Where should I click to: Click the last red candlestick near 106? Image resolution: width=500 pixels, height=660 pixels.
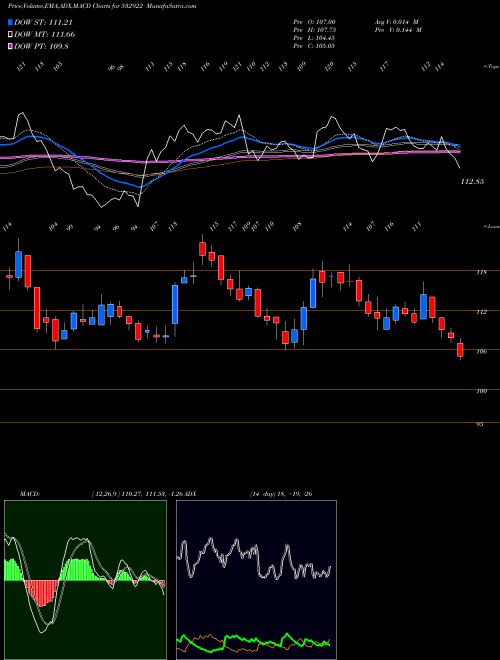tap(460, 350)
